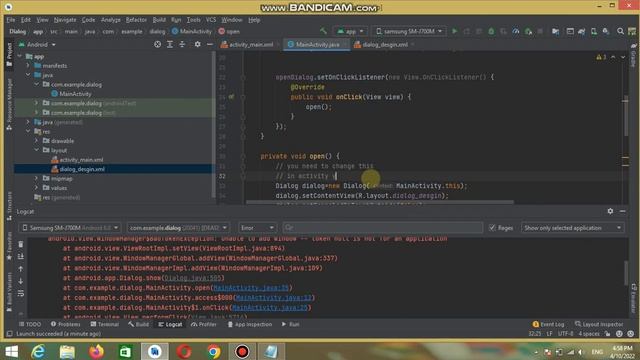
Task: Open the Layout Inspector
Action: click(x=599, y=324)
